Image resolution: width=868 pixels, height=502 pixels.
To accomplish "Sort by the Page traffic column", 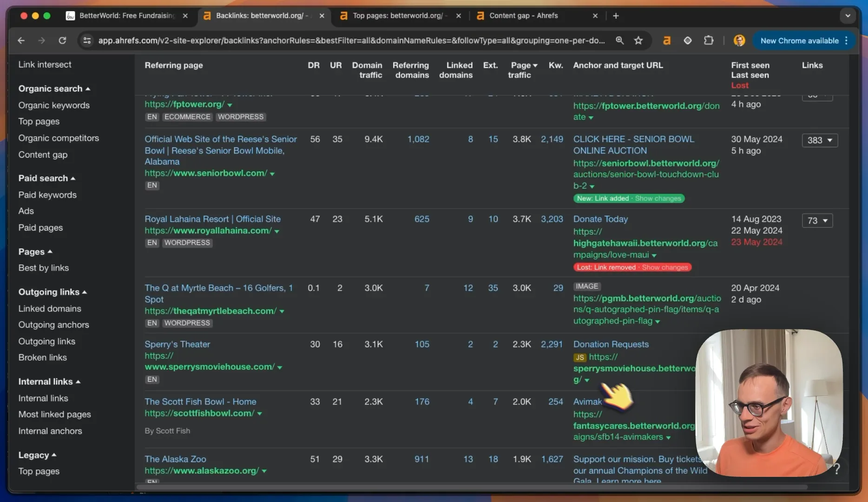I will point(523,70).
